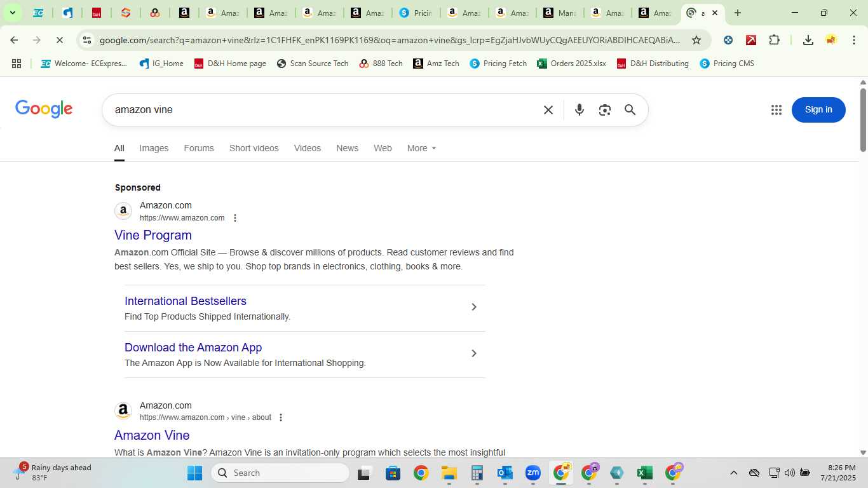
Task: Open the Pricing Fetch bookmark
Action: (498, 64)
